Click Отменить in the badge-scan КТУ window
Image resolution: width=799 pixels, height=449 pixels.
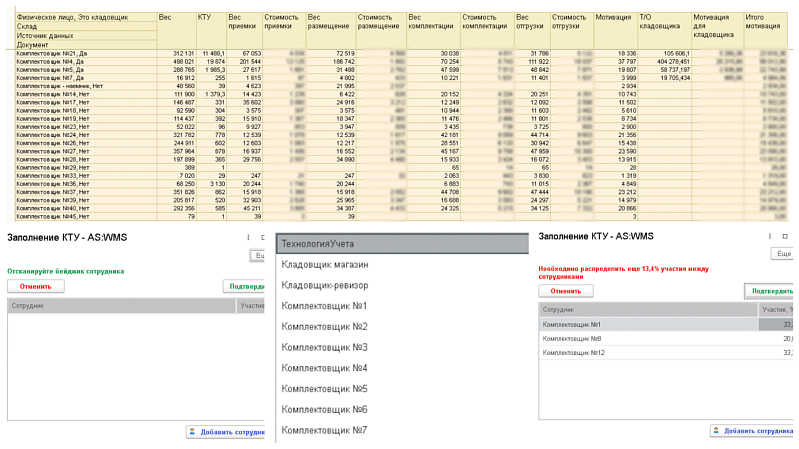[x=36, y=286]
